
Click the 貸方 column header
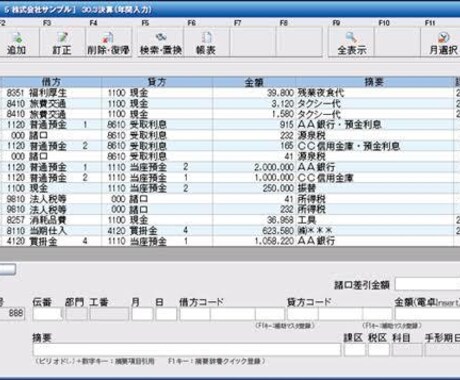pyautogui.click(x=157, y=82)
